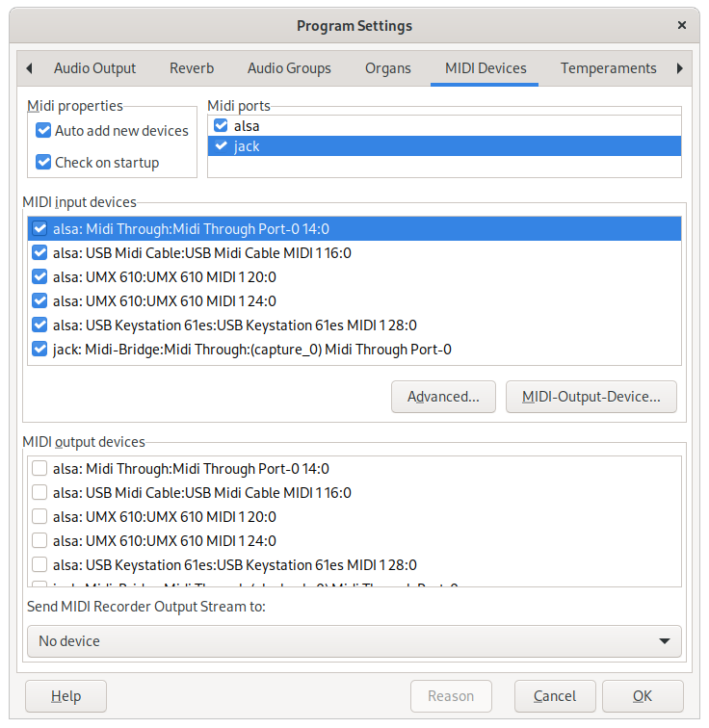Select the Organs tab

[387, 68]
